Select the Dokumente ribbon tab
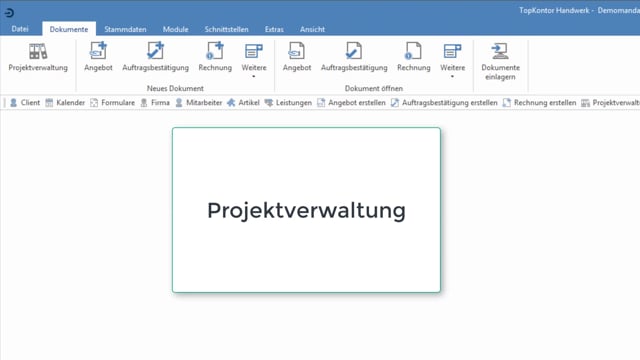The height and width of the screenshot is (360, 640). click(69, 29)
